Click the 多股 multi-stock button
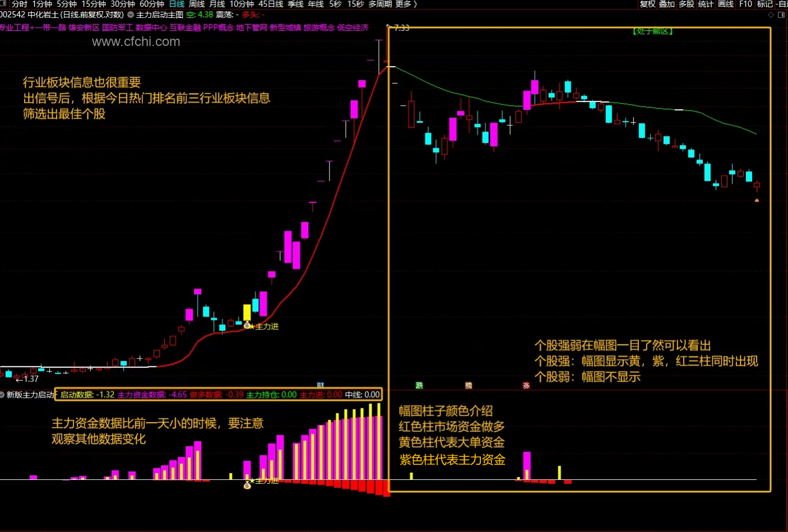788x532 pixels. [x=687, y=4]
